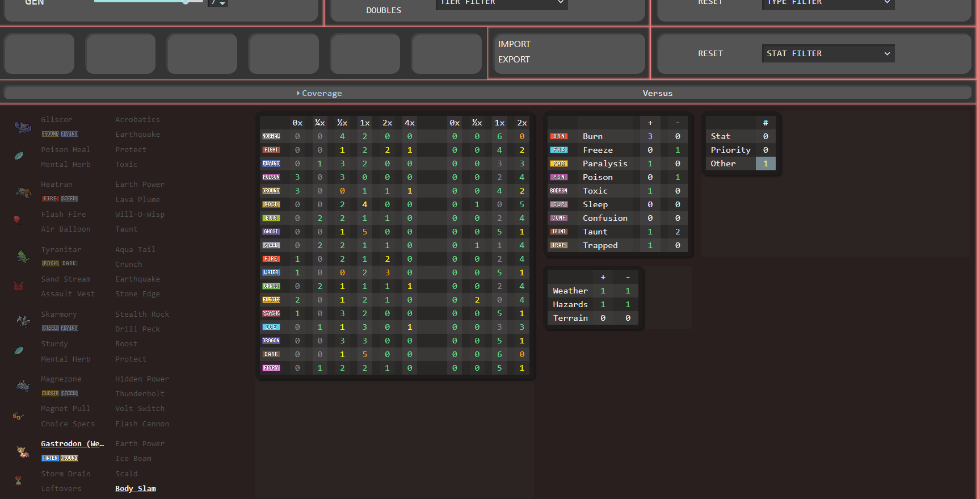Click Magnezone's Volt Switch move

140,409
